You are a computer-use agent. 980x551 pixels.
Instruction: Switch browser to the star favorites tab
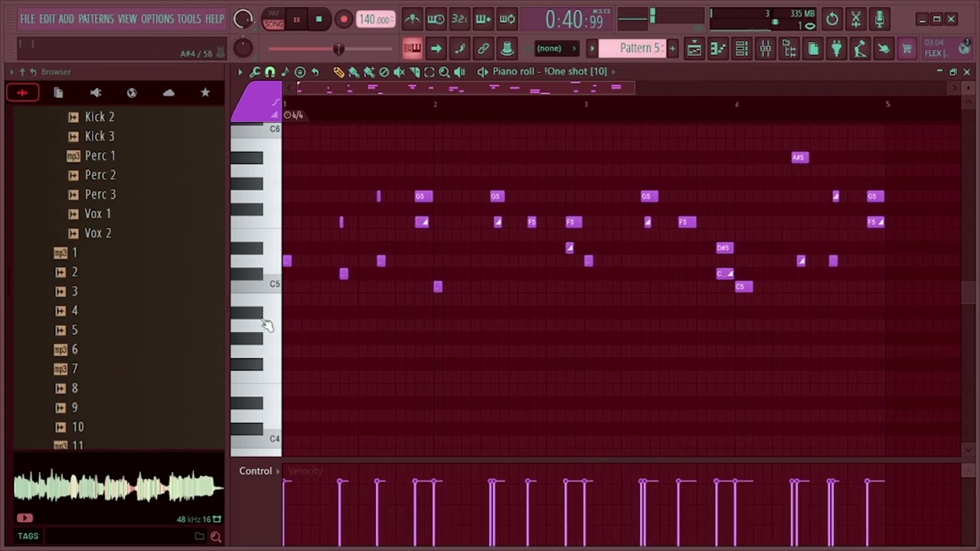pyautogui.click(x=205, y=93)
